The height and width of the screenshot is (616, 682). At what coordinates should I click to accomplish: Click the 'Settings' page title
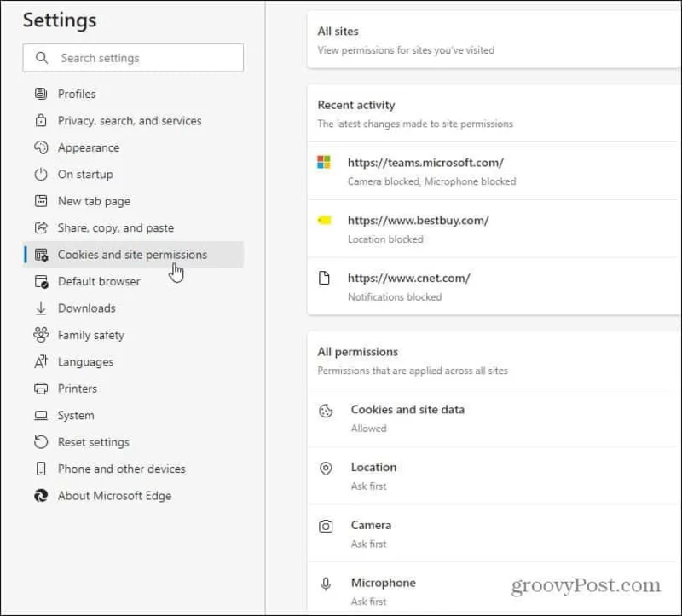60,20
